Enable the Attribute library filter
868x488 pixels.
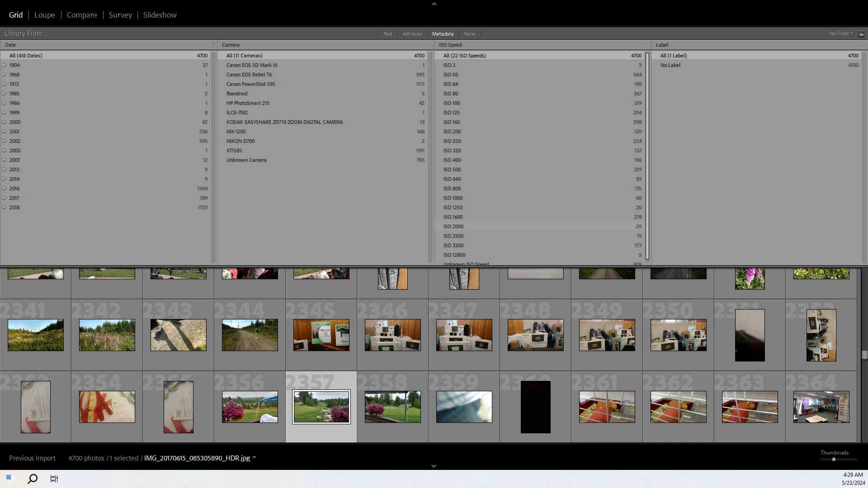point(412,34)
